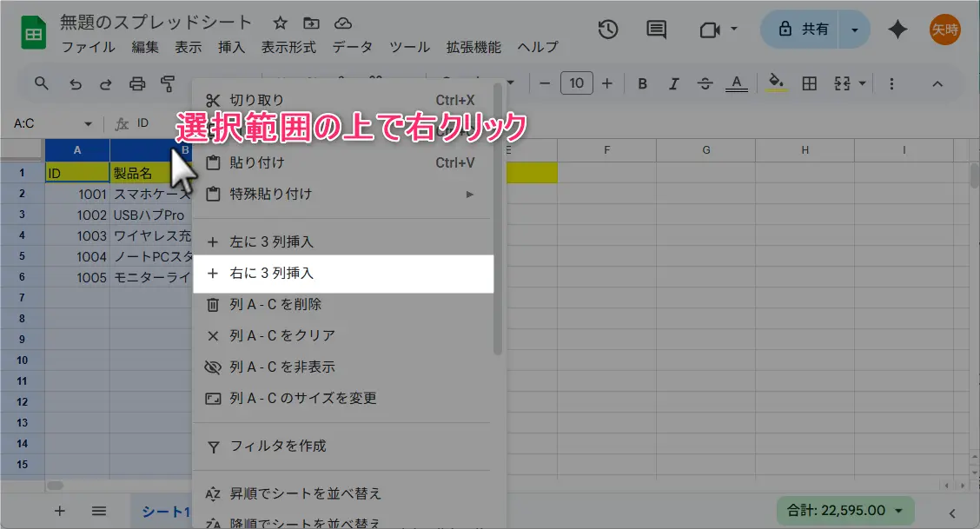The image size is (980, 529).
Task: Toggle strikethrough formatting button
Action: click(705, 83)
